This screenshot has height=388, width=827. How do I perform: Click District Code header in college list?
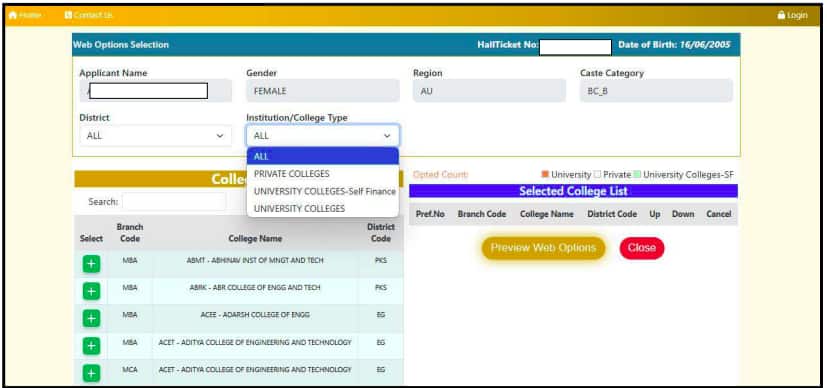tap(381, 232)
